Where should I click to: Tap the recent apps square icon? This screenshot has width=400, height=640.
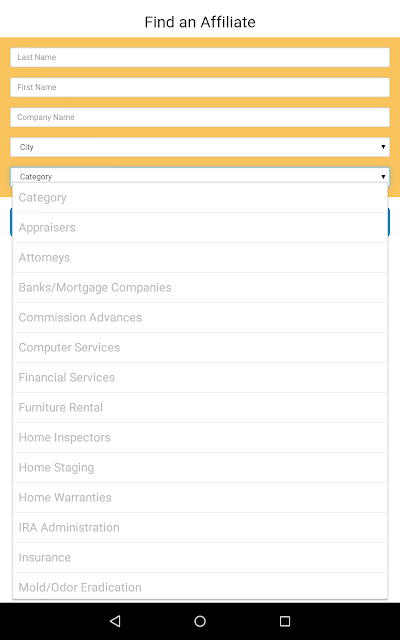point(285,621)
